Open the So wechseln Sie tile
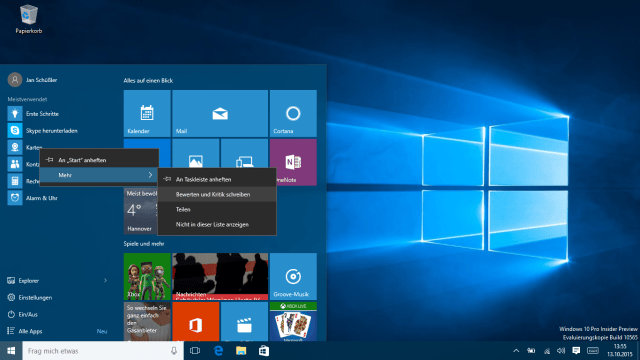640x360 pixels. coord(147,322)
